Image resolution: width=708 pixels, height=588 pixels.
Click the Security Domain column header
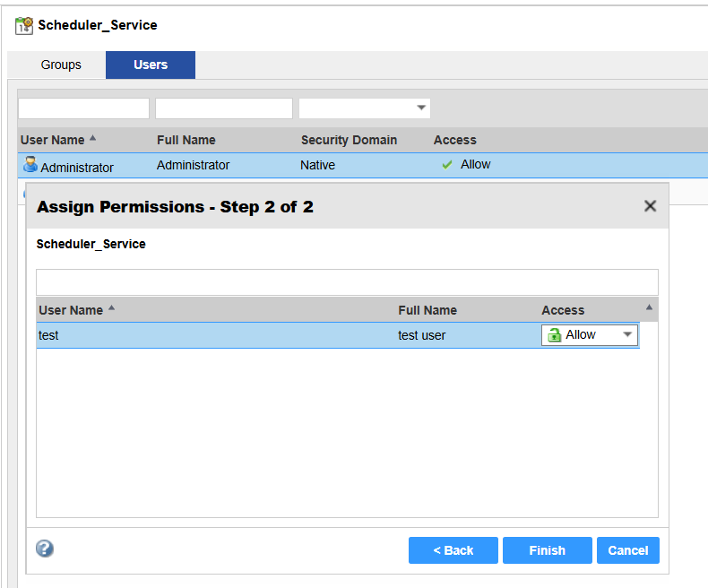click(x=349, y=140)
